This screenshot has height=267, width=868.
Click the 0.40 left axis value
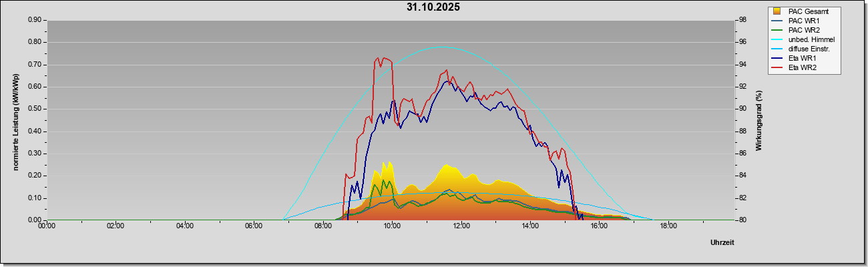click(35, 131)
